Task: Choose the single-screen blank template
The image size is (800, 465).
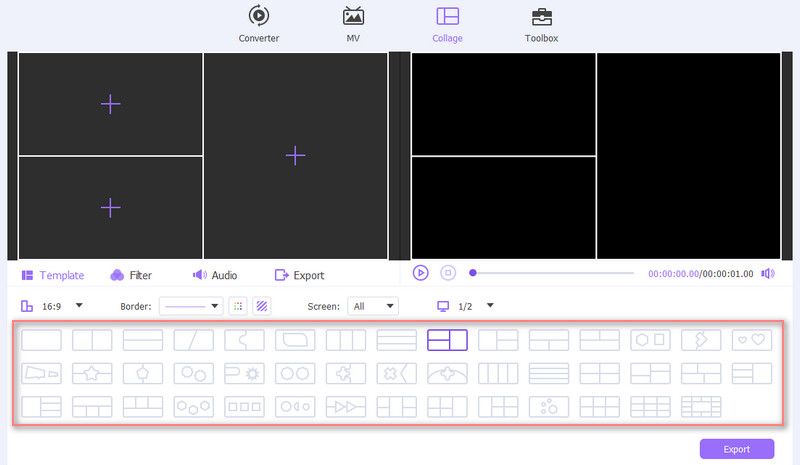Action: coord(41,340)
